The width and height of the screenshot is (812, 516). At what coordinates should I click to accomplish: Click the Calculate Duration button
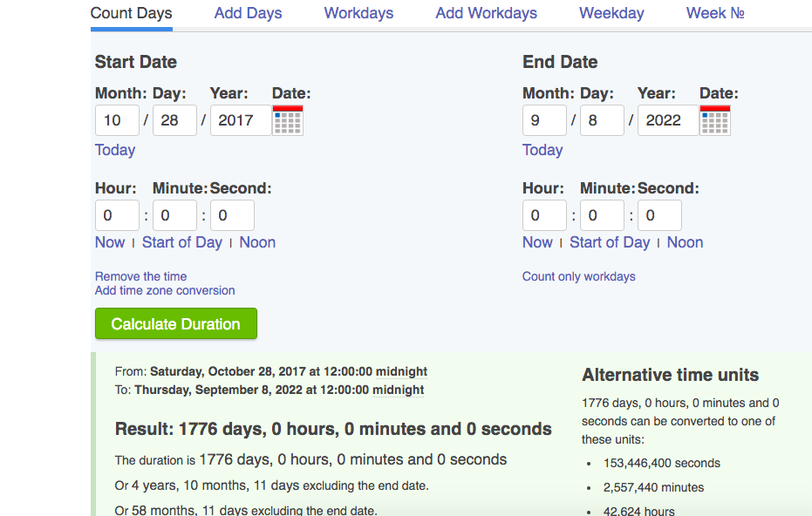click(x=176, y=324)
